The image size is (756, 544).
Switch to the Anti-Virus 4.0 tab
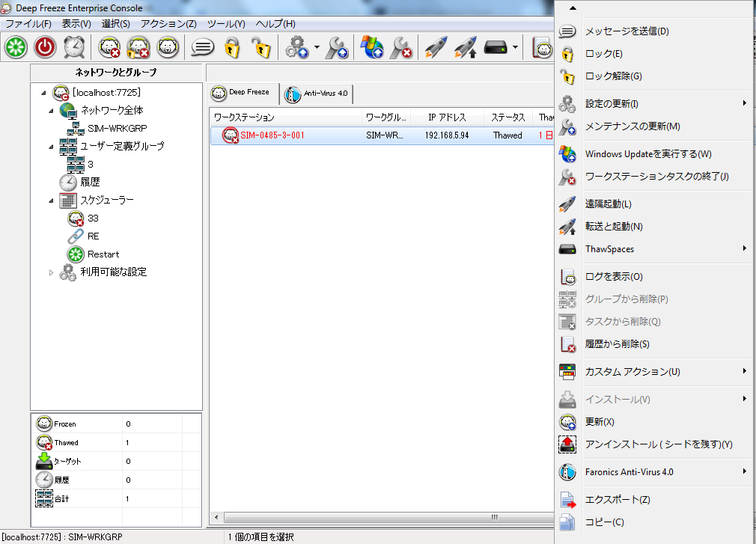pyautogui.click(x=316, y=94)
